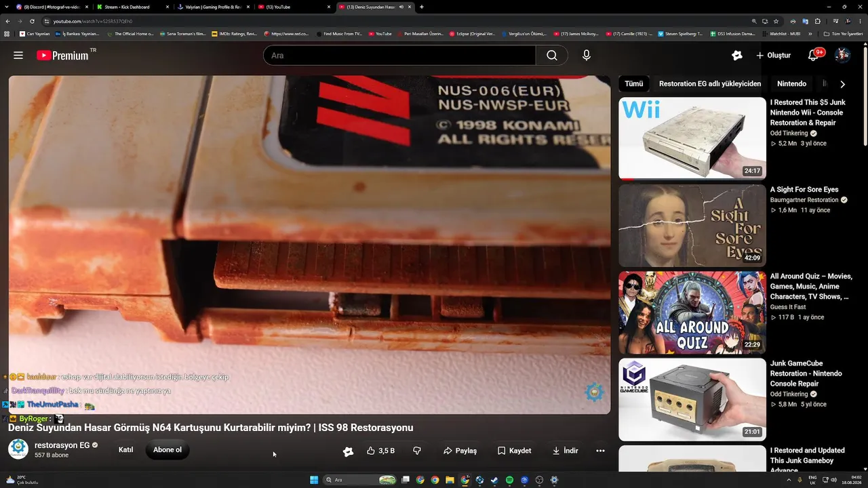Click the Windows taskbar search box
Image resolution: width=868 pixels, height=488 pixels.
(360, 480)
